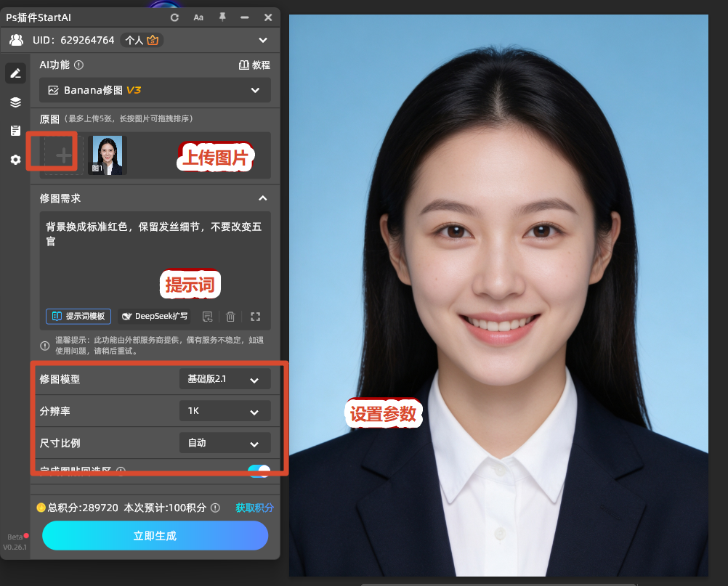The height and width of the screenshot is (586, 728).
Task: Open the Banana修图 V3 function dropdown
Action: point(155,90)
